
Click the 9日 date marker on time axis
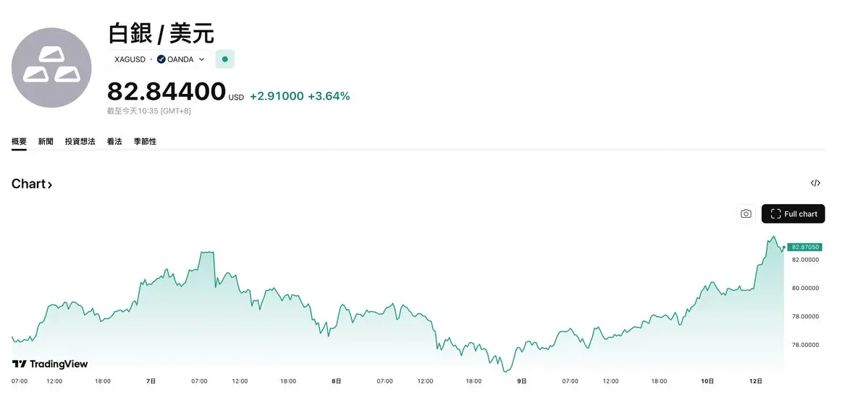coord(522,381)
